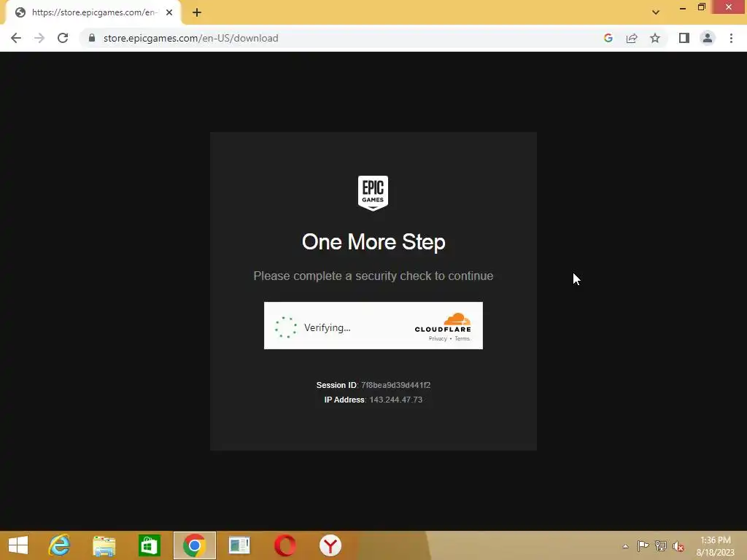Open a new browser tab

[197, 12]
